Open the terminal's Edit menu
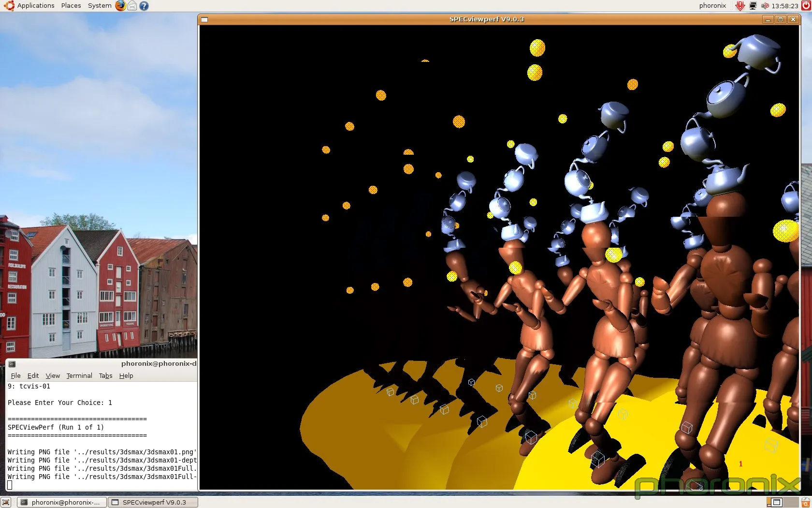 (33, 375)
